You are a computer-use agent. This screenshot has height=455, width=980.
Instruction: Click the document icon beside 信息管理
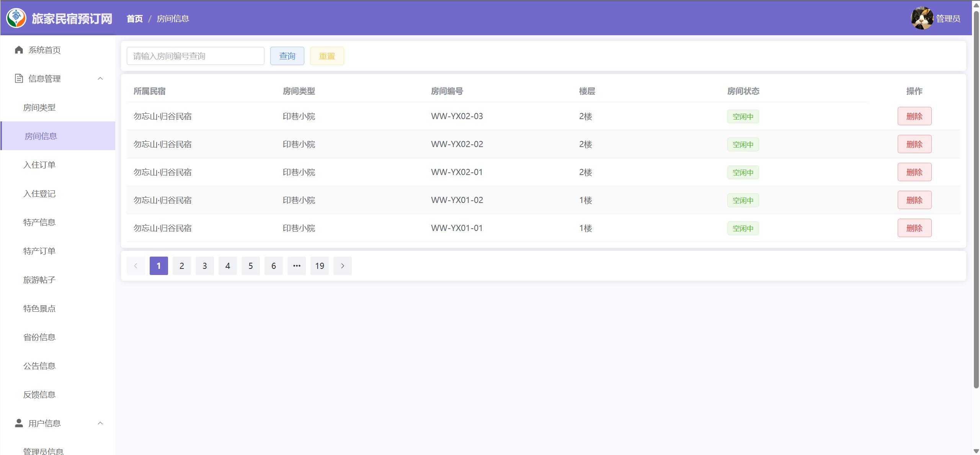click(x=19, y=79)
